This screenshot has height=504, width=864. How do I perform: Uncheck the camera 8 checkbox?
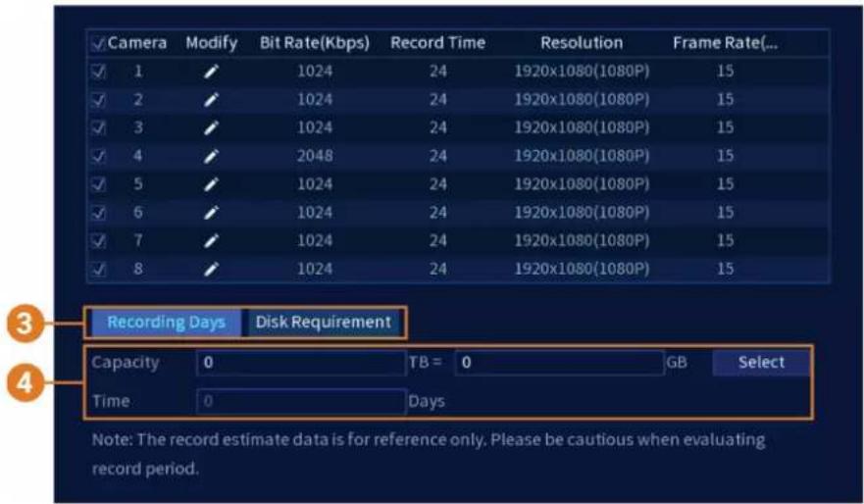pyautogui.click(x=97, y=269)
